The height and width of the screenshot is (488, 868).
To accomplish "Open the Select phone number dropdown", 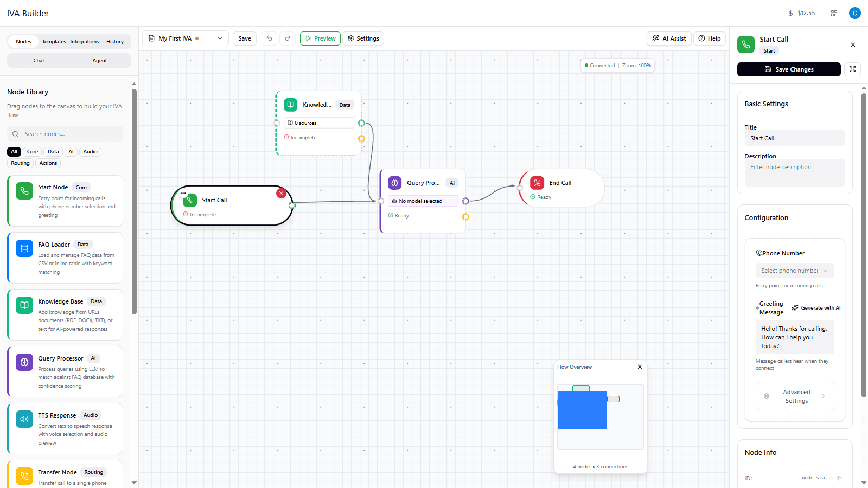I will pyautogui.click(x=794, y=270).
